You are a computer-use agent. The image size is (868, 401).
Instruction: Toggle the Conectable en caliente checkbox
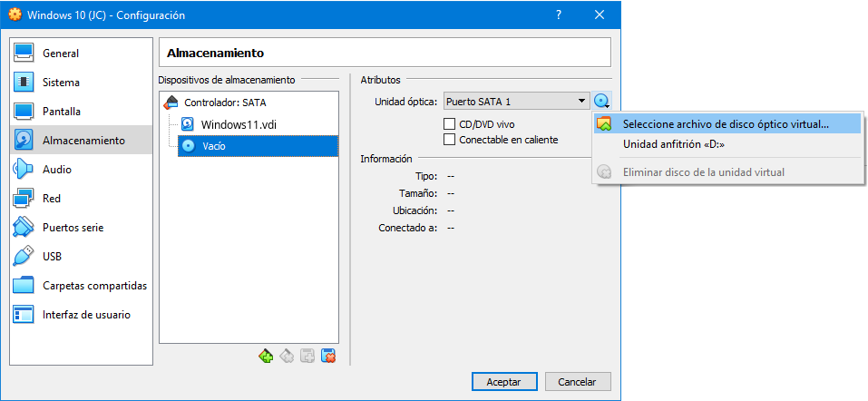(449, 140)
